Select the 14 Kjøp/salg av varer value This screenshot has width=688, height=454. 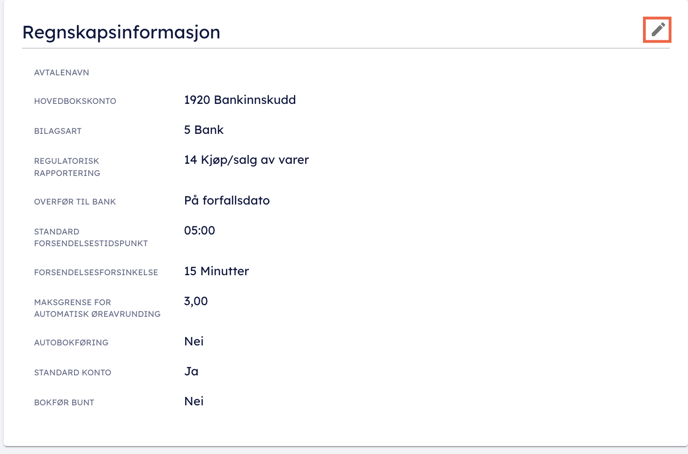point(246,160)
